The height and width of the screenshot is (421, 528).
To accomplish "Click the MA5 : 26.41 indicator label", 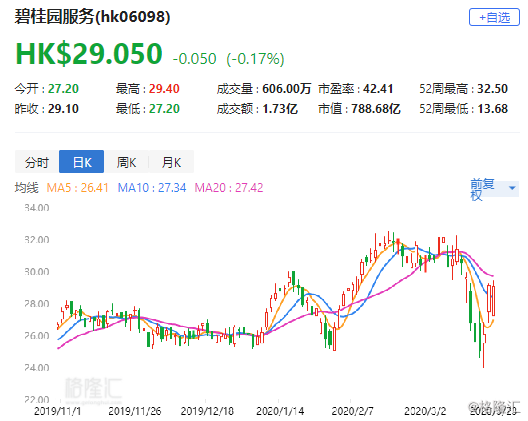I will coord(77,188).
